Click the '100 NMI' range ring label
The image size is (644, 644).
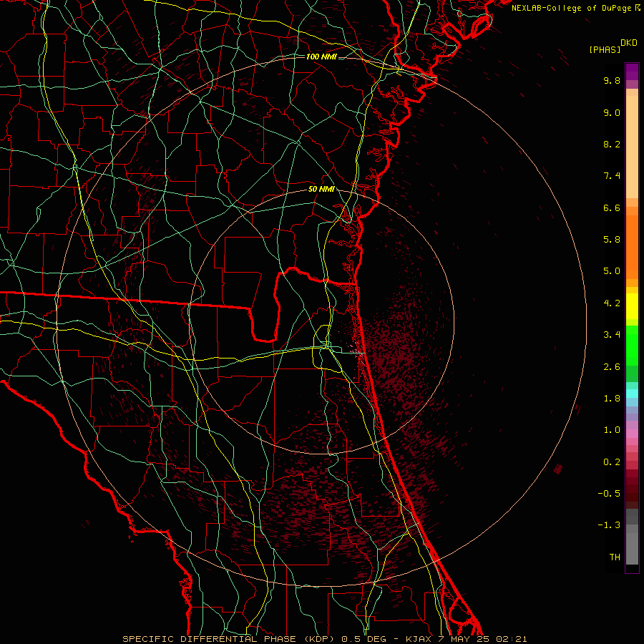pos(321,57)
